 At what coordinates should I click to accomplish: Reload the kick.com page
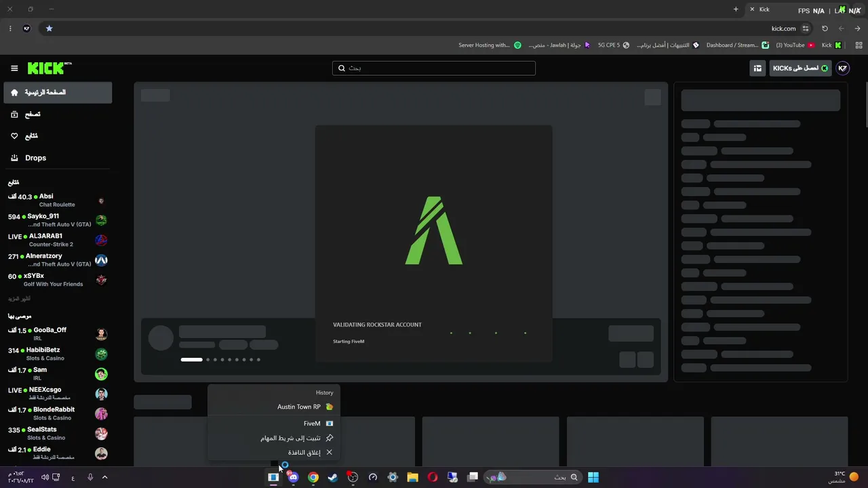tap(825, 28)
